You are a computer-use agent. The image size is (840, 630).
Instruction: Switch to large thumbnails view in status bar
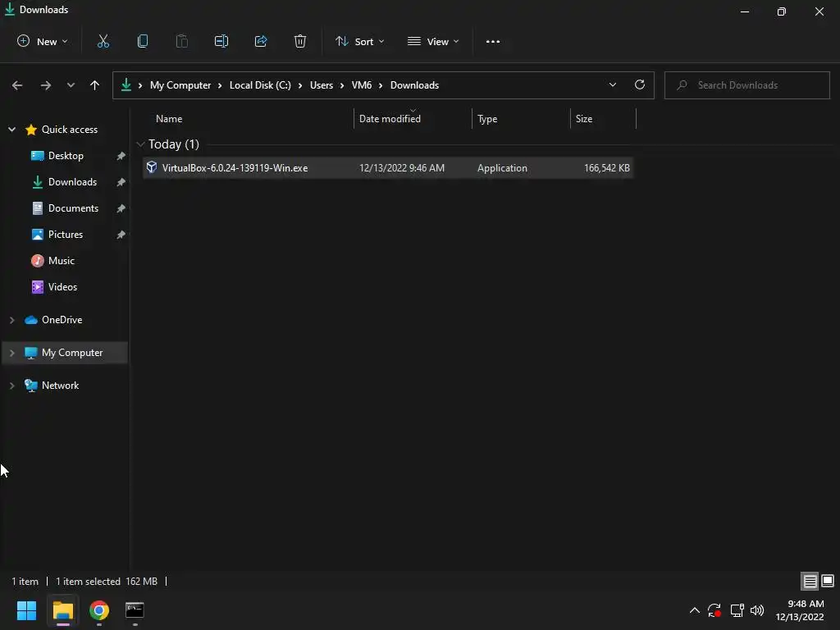click(x=828, y=582)
